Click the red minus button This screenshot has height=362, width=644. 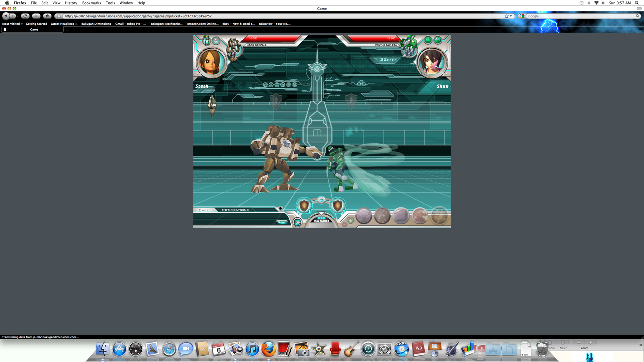[344, 225]
